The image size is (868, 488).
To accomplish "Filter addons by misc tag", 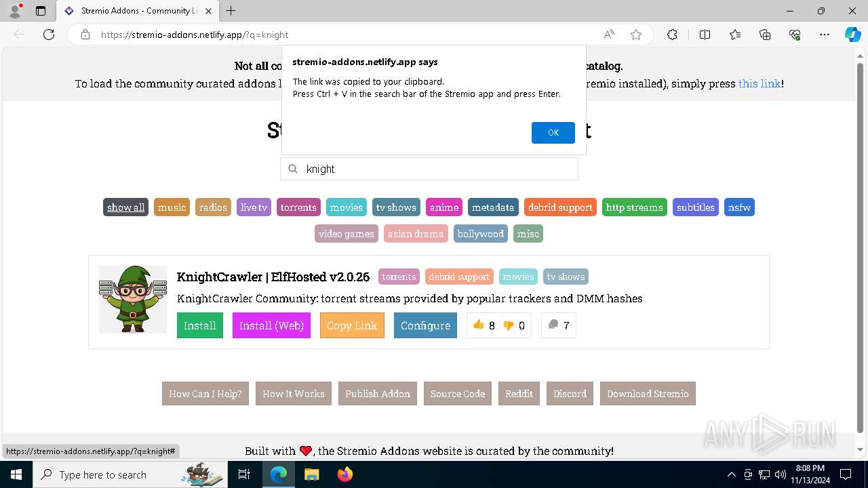I will tap(528, 234).
